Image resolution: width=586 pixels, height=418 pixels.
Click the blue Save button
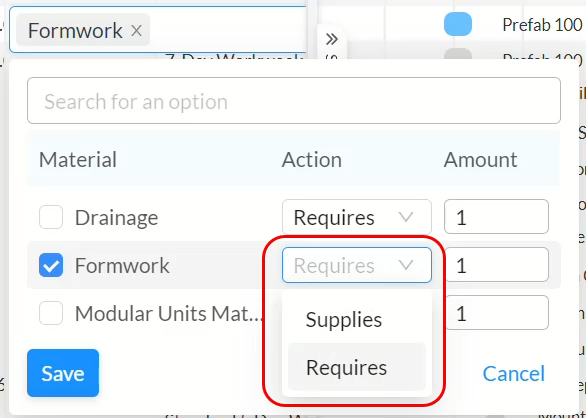point(63,373)
